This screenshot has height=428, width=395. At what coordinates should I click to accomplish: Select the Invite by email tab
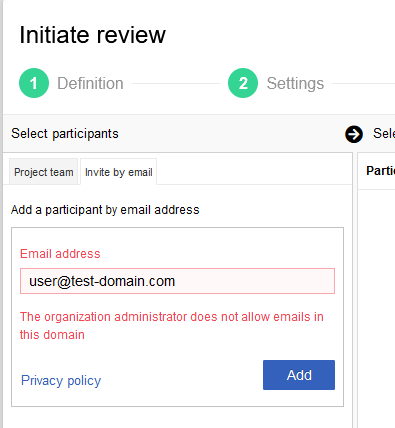click(119, 172)
